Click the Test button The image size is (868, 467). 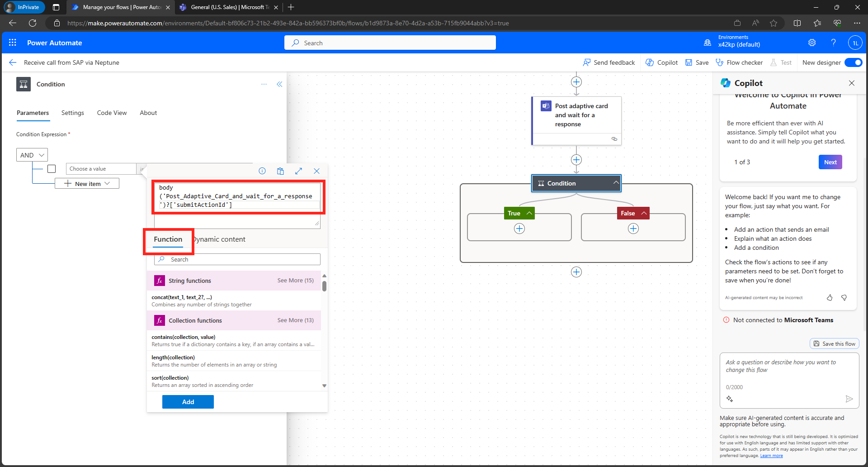click(x=781, y=62)
